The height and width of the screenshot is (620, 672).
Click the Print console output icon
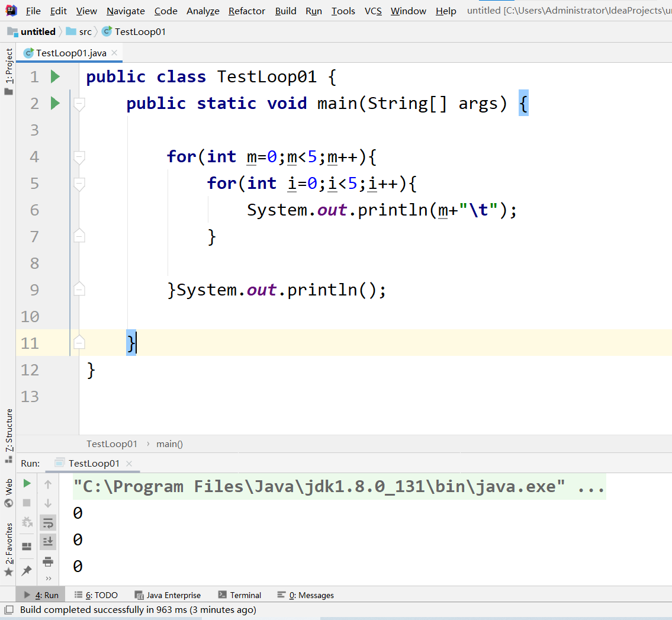pyautogui.click(x=48, y=561)
